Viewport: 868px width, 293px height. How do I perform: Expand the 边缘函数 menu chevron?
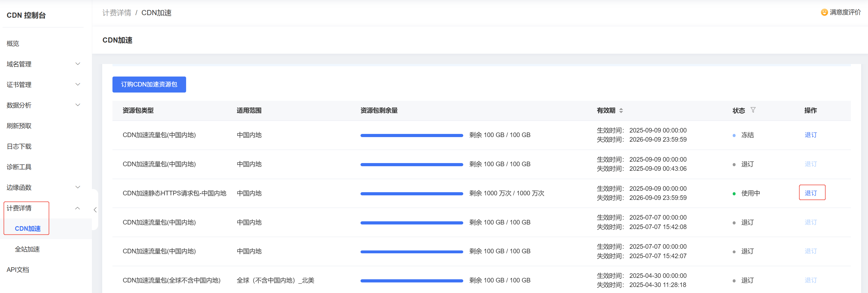pos(78,187)
